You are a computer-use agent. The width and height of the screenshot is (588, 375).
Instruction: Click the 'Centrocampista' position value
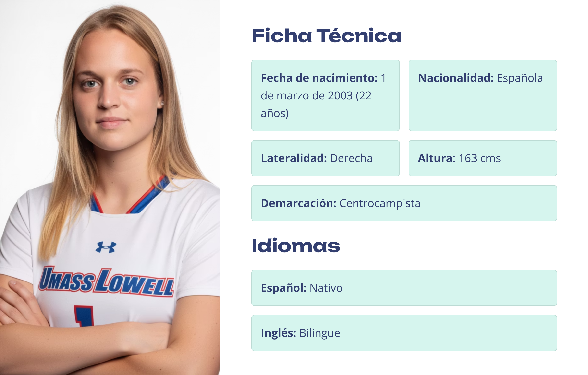tap(380, 203)
